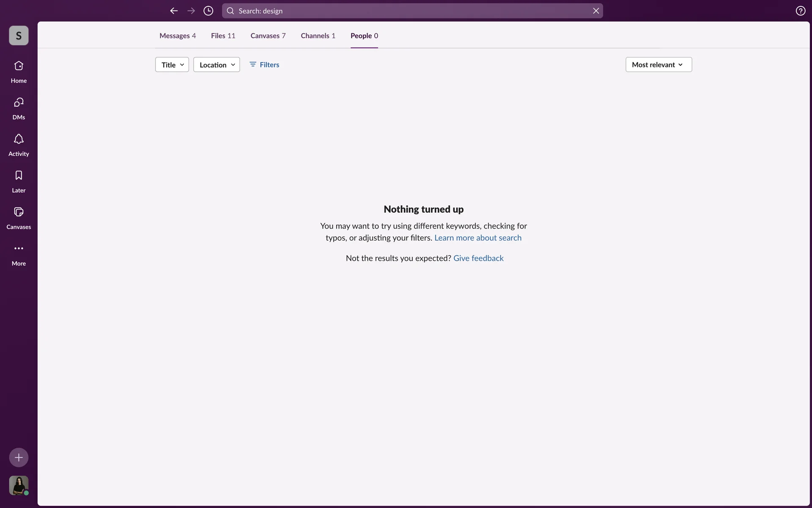812x508 pixels.
Task: Expand the Location filter dropdown
Action: 217,65
